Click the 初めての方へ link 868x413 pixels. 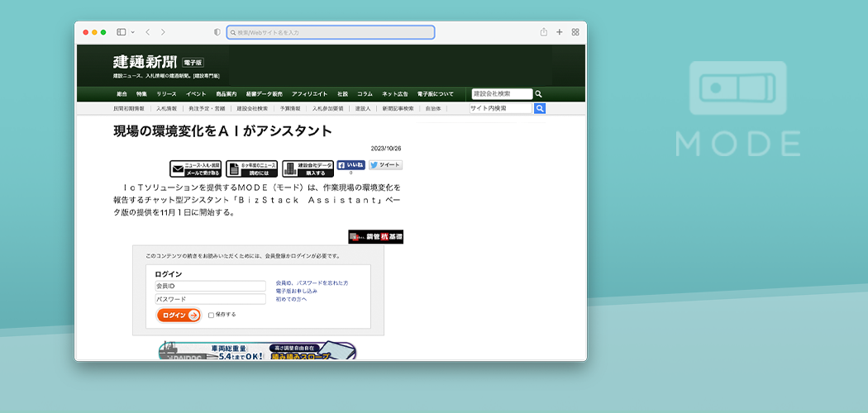(x=291, y=299)
